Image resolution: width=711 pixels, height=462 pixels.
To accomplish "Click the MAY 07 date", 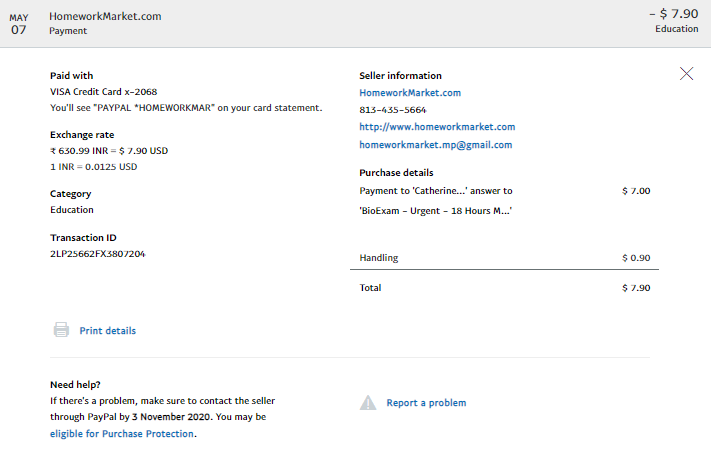I will coord(19,24).
